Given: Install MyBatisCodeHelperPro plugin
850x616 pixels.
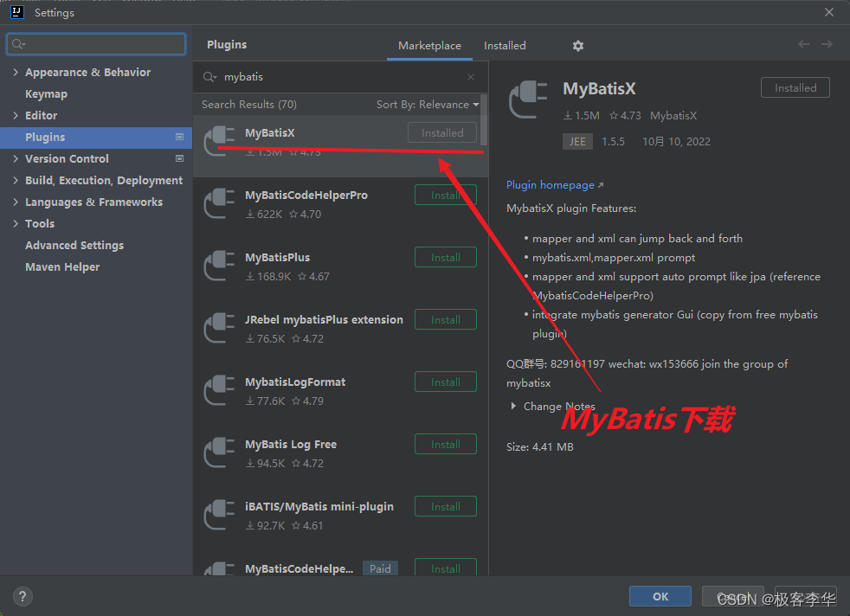Looking at the screenshot, I should (x=446, y=195).
